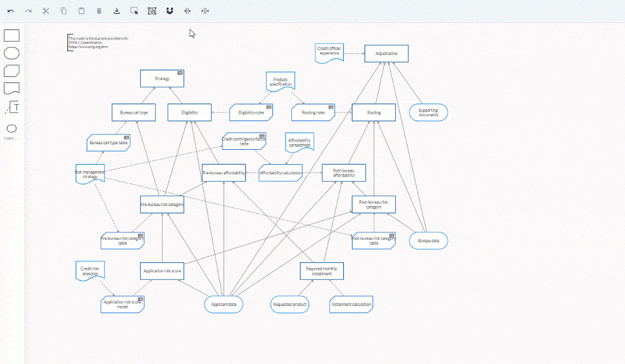Screen dimensions: 625x364
Task: Select the Knowledge Source document shape
Action: (x=11, y=89)
